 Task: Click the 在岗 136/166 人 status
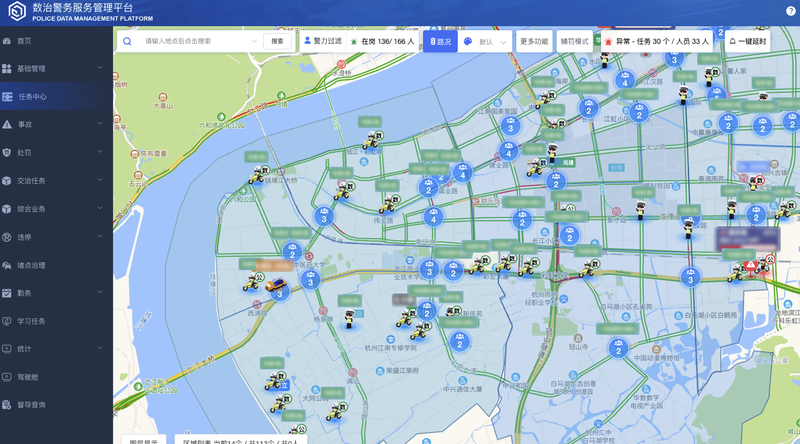click(383, 41)
